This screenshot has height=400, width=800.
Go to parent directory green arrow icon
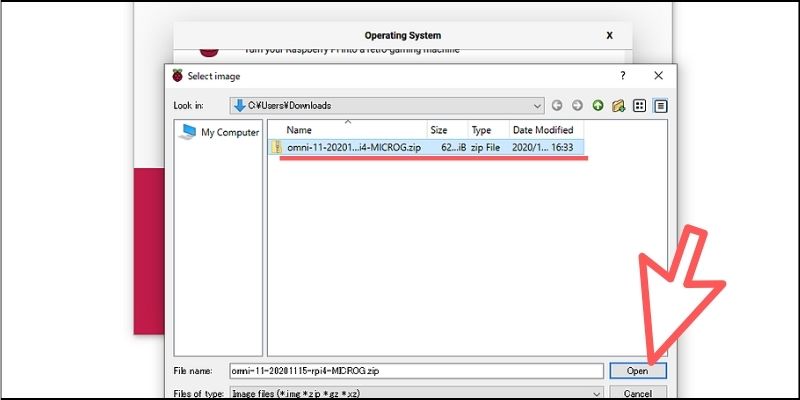pyautogui.click(x=597, y=106)
